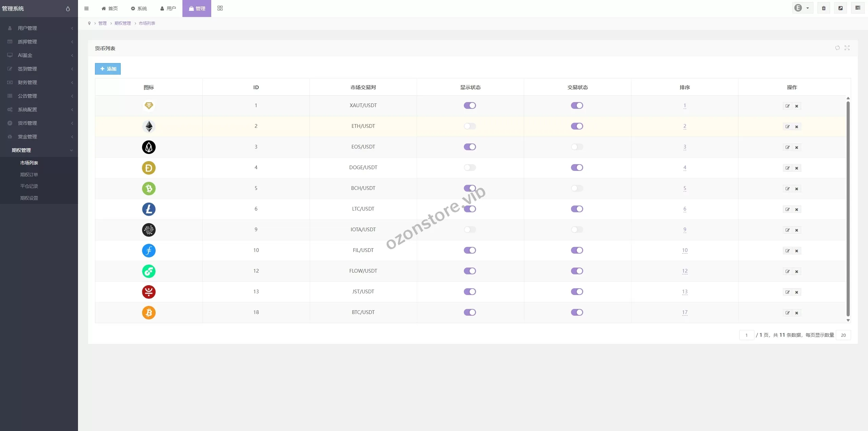This screenshot has width=868, height=431.
Task: Enable trading status for EOS/USDT
Action: click(x=577, y=147)
